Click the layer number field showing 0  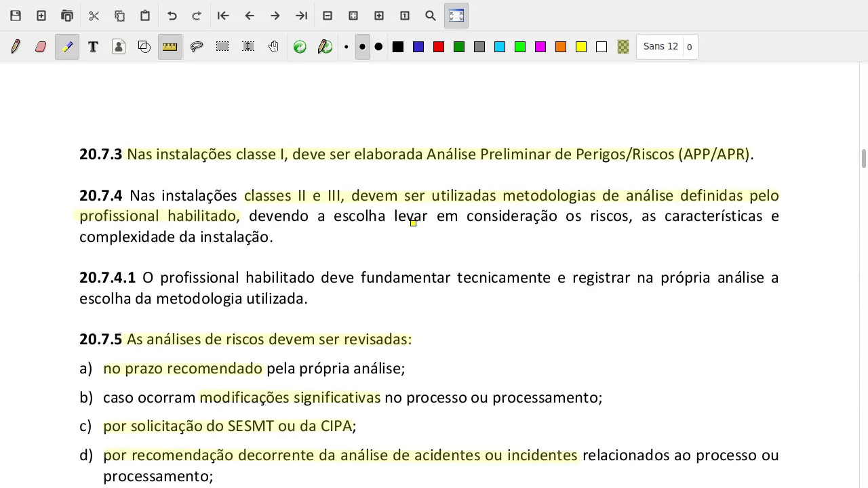click(x=690, y=47)
